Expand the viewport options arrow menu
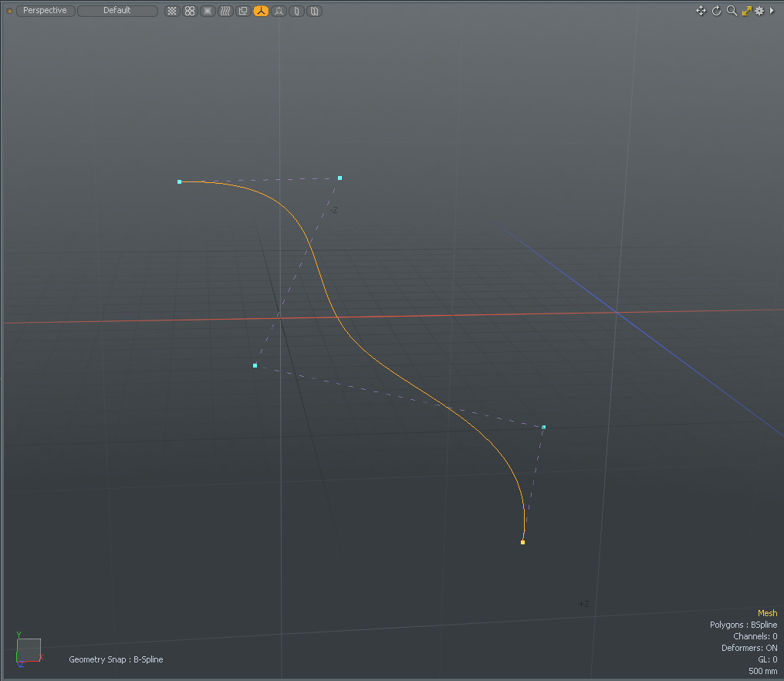Image resolution: width=784 pixels, height=681 pixels. coord(772,11)
